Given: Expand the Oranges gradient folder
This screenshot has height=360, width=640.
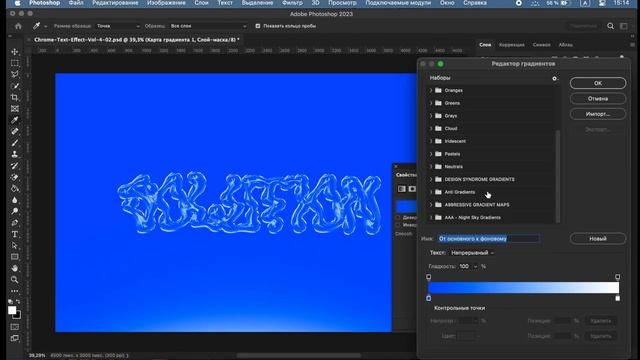Looking at the screenshot, I should pyautogui.click(x=431, y=90).
